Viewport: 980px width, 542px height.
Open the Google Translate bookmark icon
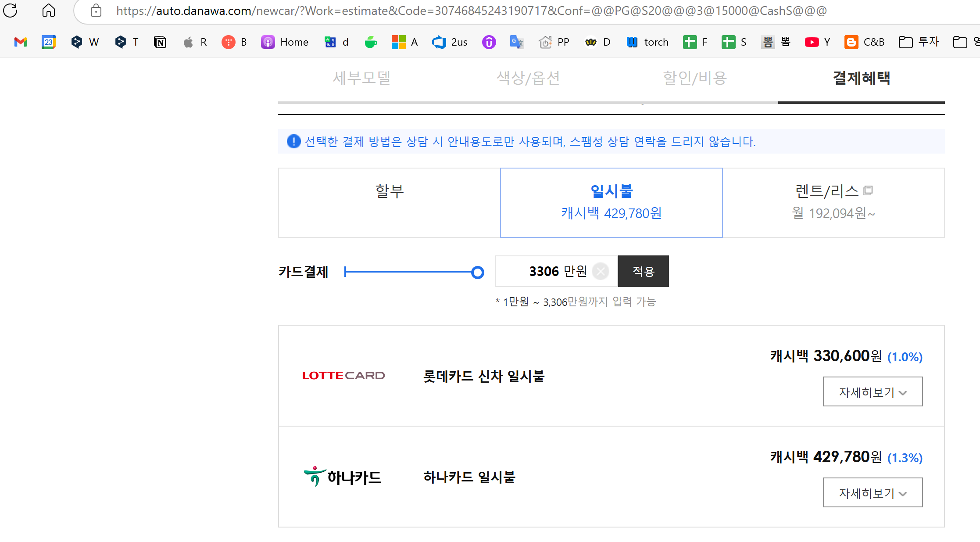click(517, 42)
